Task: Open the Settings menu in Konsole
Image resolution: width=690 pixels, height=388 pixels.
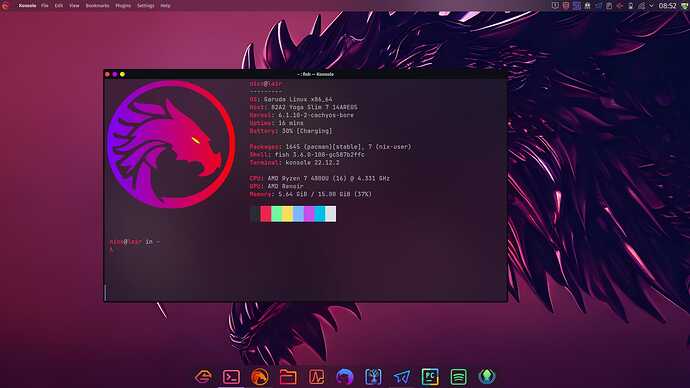Action: click(x=146, y=6)
